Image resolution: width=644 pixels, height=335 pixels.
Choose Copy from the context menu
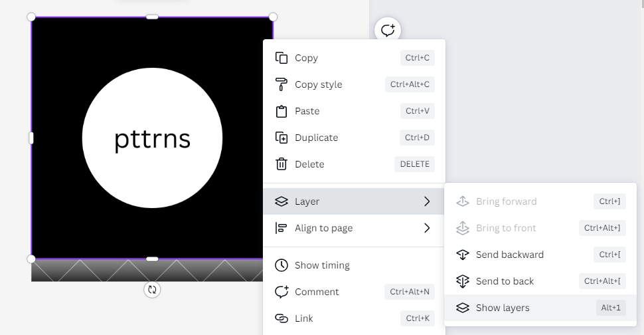pyautogui.click(x=354, y=58)
